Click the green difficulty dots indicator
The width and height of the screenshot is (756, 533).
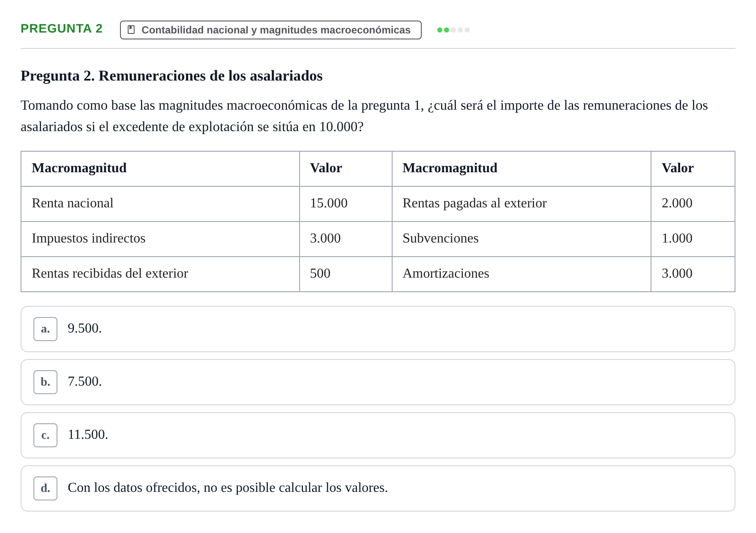pyautogui.click(x=453, y=30)
